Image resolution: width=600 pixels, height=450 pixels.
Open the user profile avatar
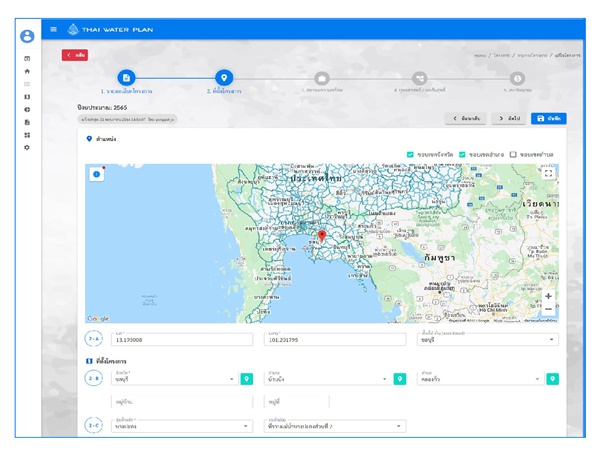(27, 36)
